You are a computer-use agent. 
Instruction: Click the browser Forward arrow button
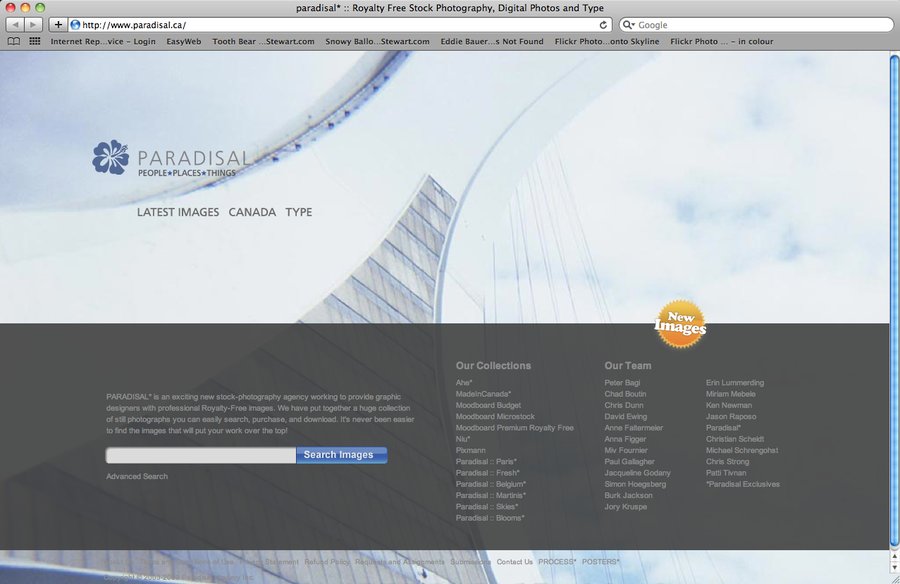(33, 25)
